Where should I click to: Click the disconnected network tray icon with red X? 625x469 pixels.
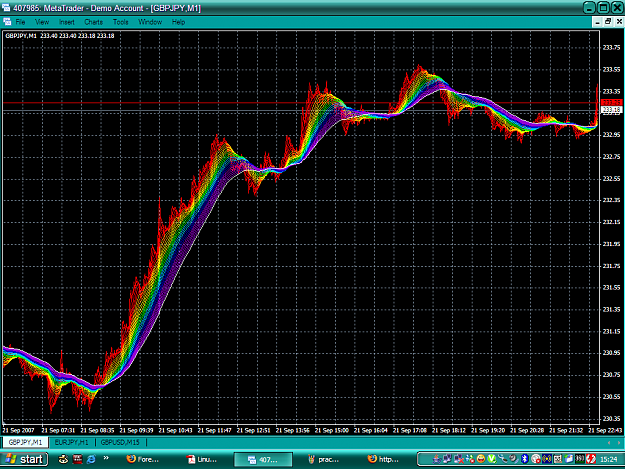[459, 459]
